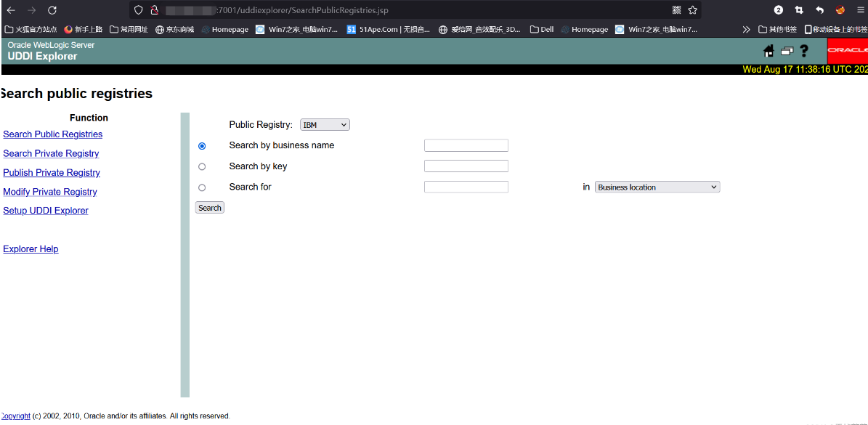Click the fox extension icon
Image resolution: width=868 pixels, height=425 pixels.
point(840,10)
